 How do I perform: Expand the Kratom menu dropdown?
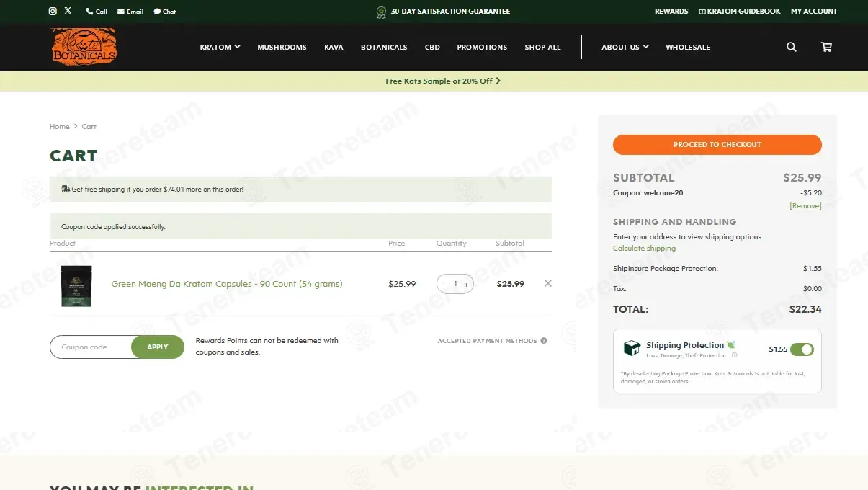(x=220, y=47)
